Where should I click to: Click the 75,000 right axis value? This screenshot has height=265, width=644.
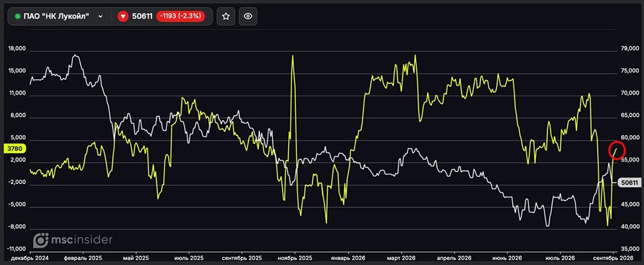click(x=630, y=71)
